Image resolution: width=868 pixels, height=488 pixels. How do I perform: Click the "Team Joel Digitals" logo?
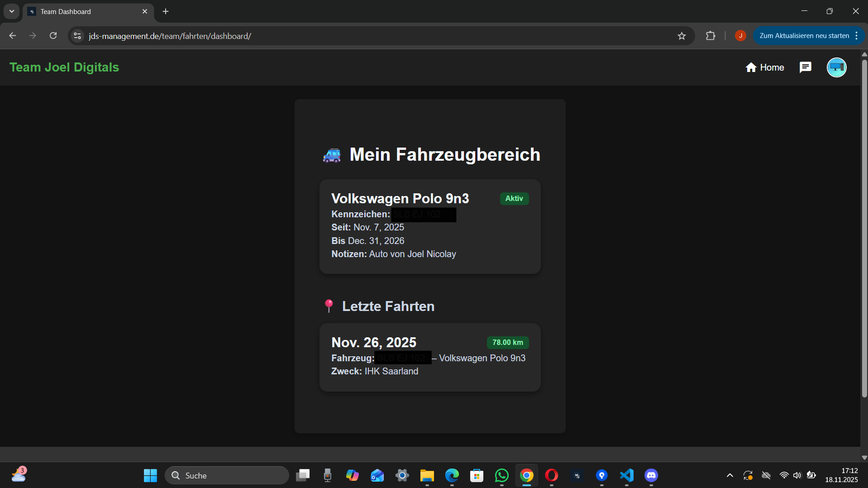pos(64,67)
